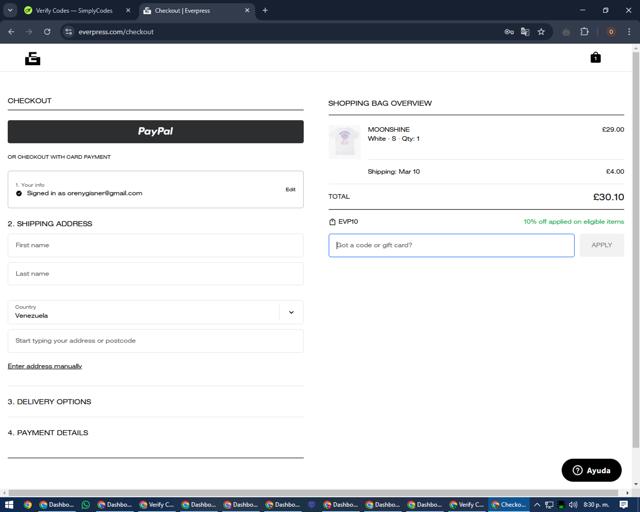This screenshot has width=640, height=512.
Task: Click the Moonshine t-shirt thumbnail
Action: (344, 142)
